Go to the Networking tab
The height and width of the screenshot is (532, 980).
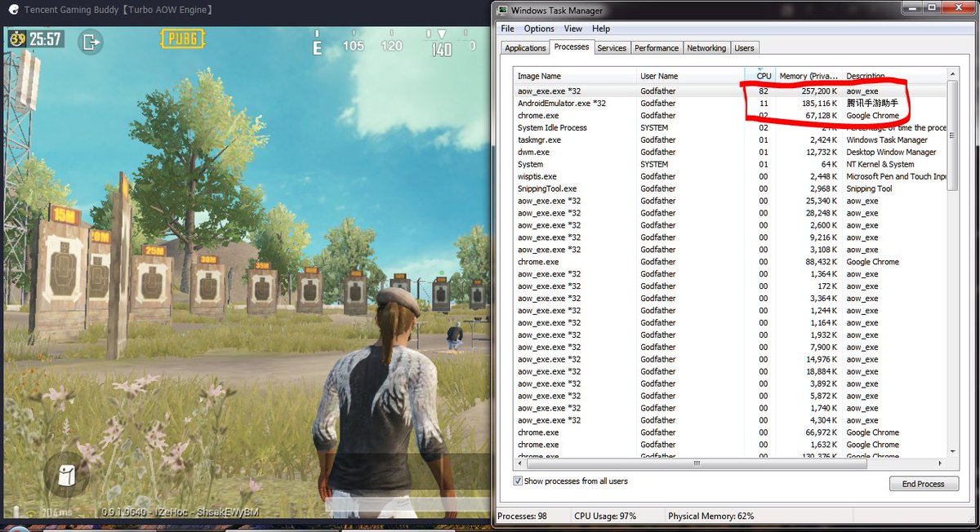(706, 48)
